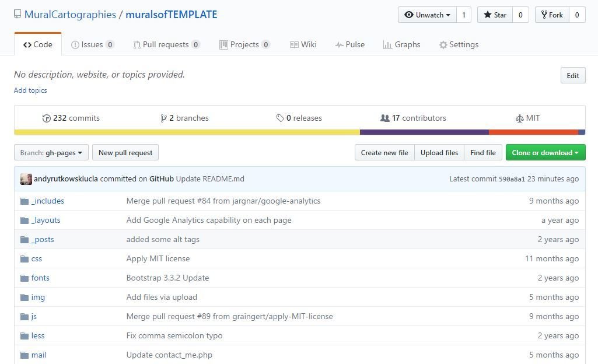The width and height of the screenshot is (598, 364).
Task: Click the star icon on Star button
Action: (487, 15)
